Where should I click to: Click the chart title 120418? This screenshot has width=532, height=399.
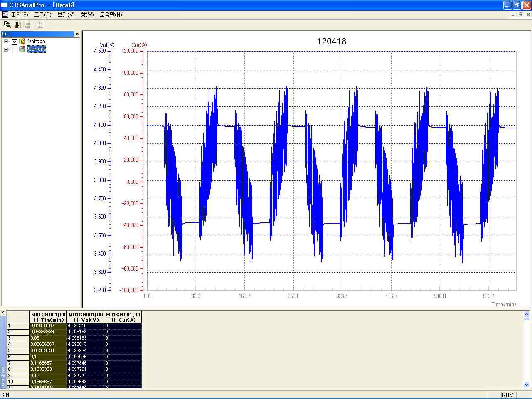(x=331, y=41)
